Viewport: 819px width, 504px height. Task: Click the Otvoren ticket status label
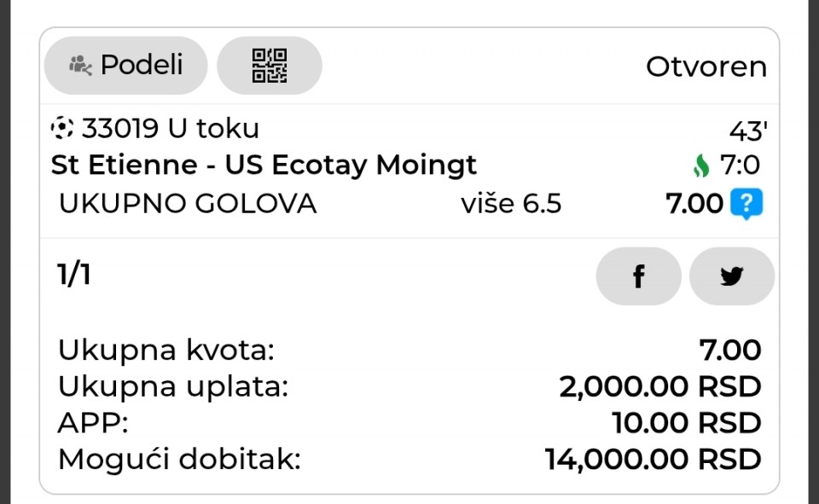706,67
